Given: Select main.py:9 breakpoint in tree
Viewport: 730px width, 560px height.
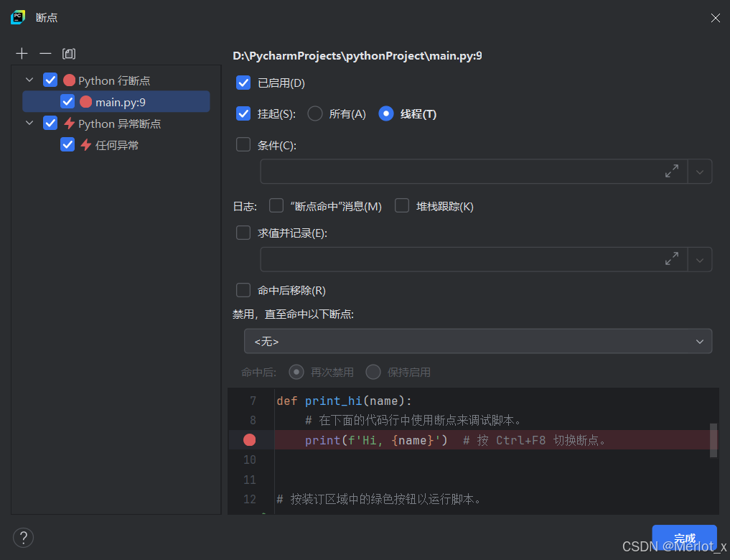Looking at the screenshot, I should click(x=120, y=102).
